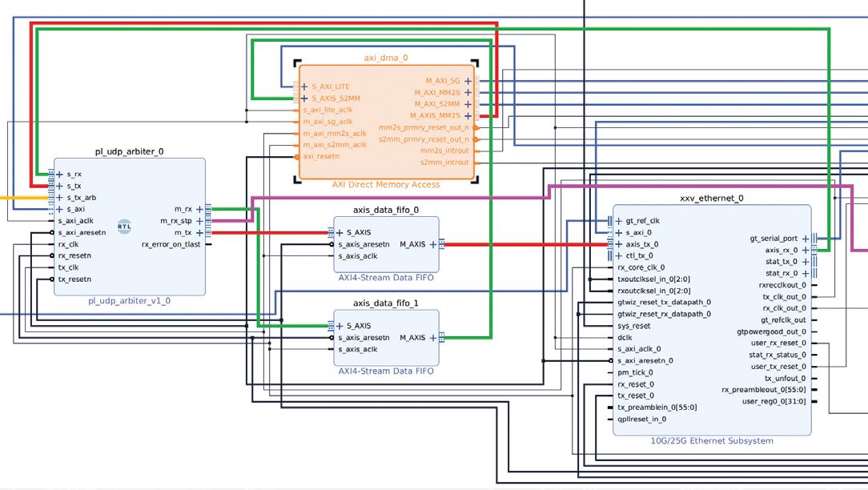Select the sys_reset pin on the Ethernet block
The height and width of the screenshot is (490, 868).
634,326
